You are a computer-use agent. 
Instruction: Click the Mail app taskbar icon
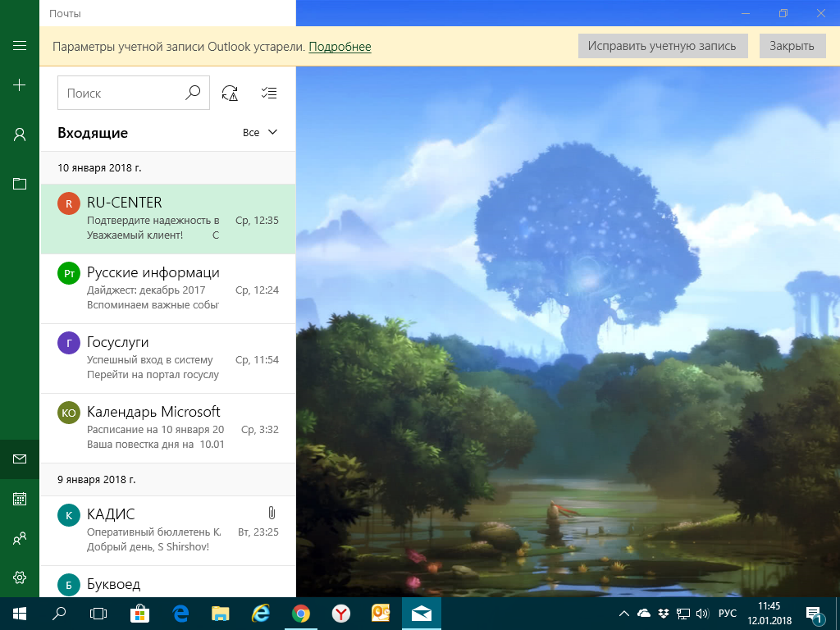click(421, 614)
